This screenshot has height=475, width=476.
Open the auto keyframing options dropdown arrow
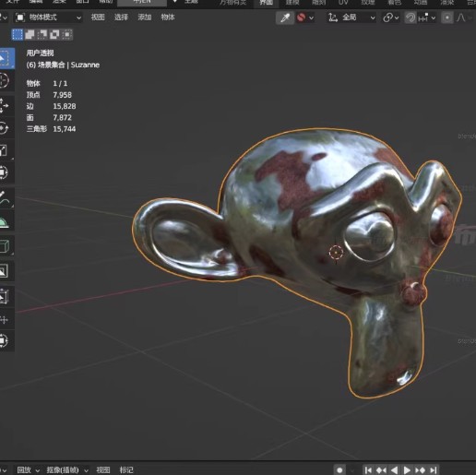tap(352, 469)
